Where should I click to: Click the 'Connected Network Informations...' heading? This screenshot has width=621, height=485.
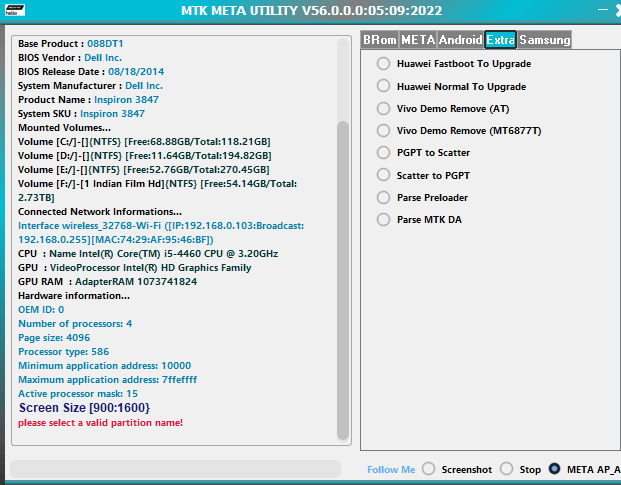pyautogui.click(x=100, y=212)
